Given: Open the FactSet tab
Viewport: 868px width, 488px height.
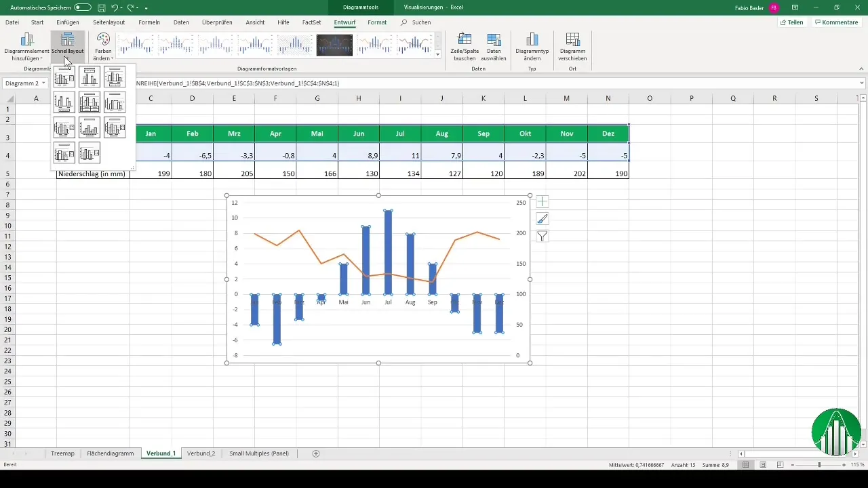Looking at the screenshot, I should tap(312, 22).
